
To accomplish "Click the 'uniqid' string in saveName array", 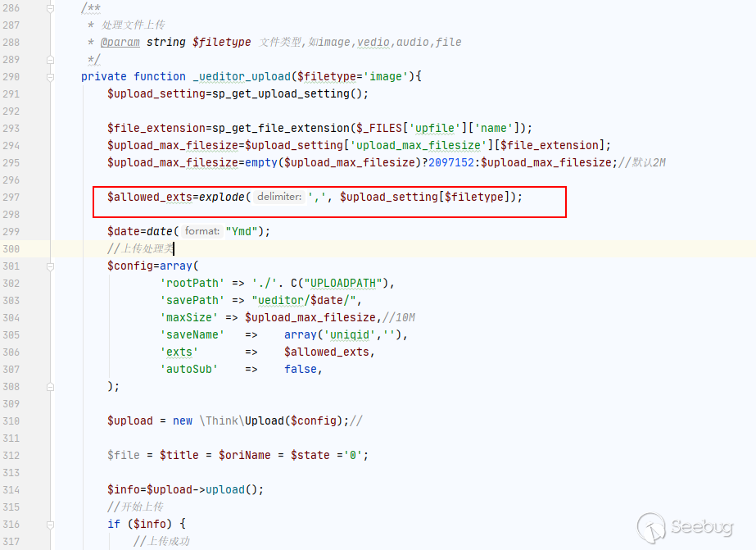I will 354,334.
